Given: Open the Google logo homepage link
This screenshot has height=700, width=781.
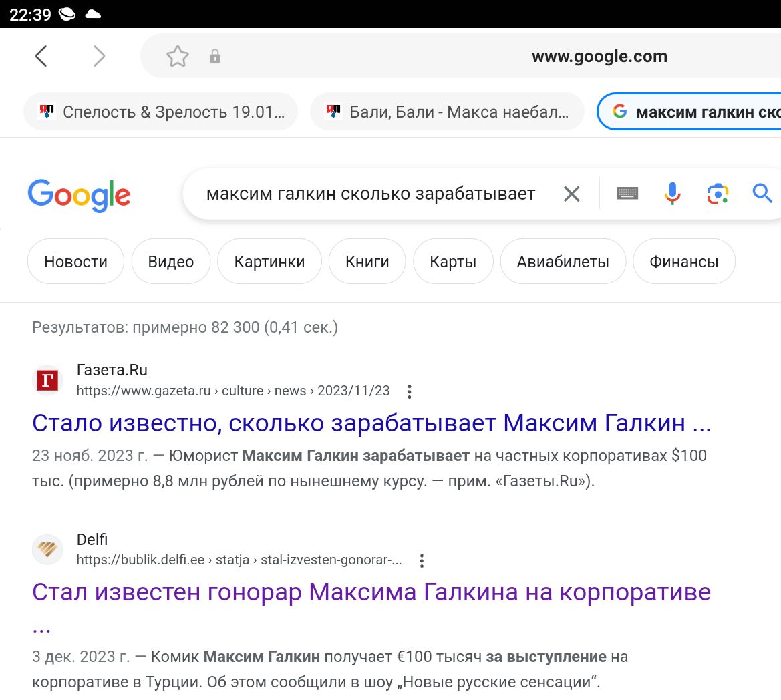Looking at the screenshot, I should (80, 195).
